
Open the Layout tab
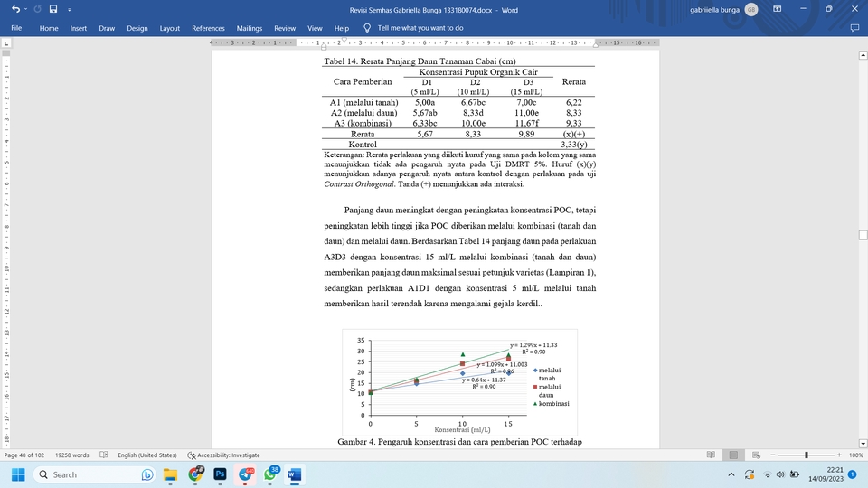coord(169,28)
